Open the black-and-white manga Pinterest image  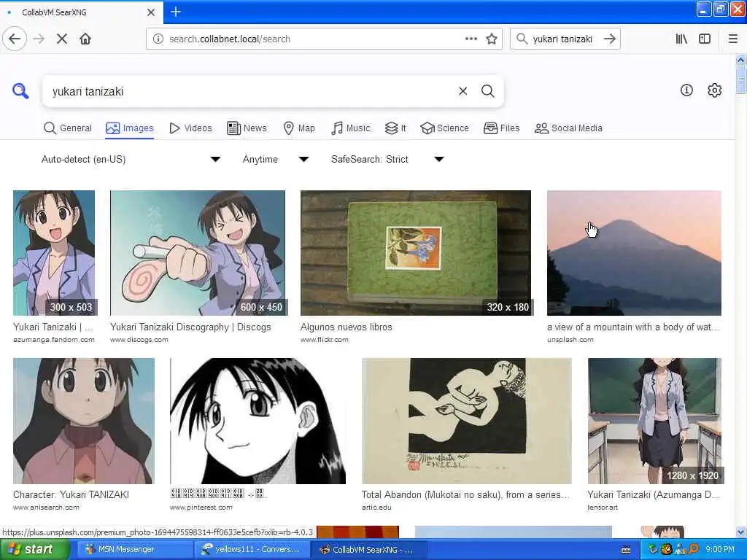point(258,421)
